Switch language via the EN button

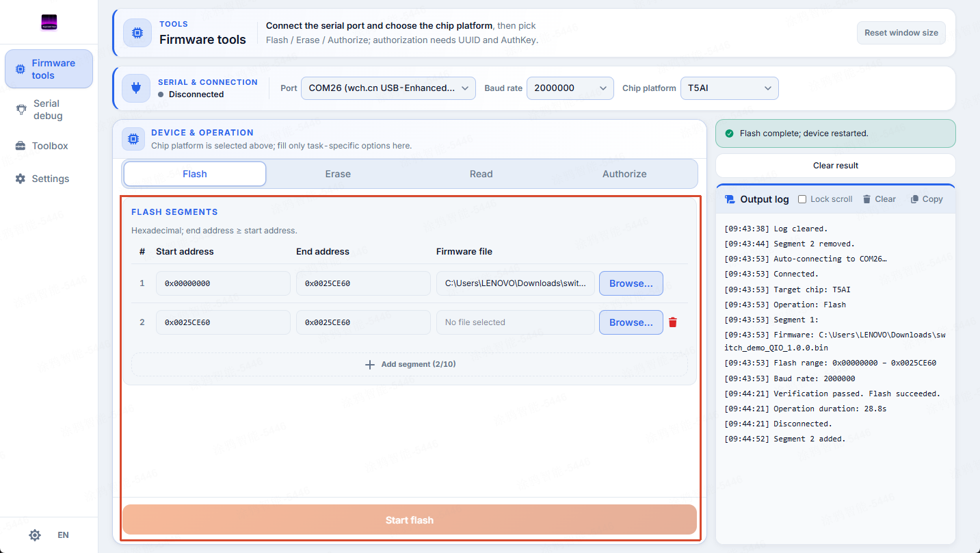(x=63, y=535)
